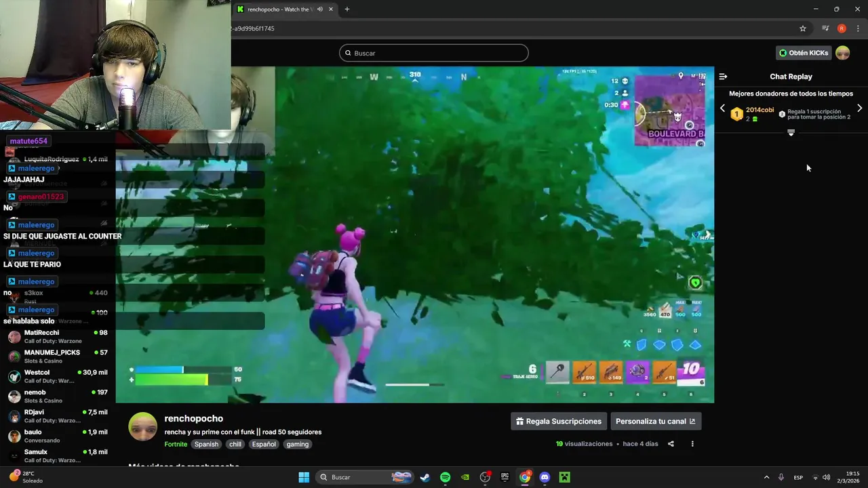The height and width of the screenshot is (488, 868).
Task: Open Discord from the taskbar
Action: pyautogui.click(x=545, y=477)
